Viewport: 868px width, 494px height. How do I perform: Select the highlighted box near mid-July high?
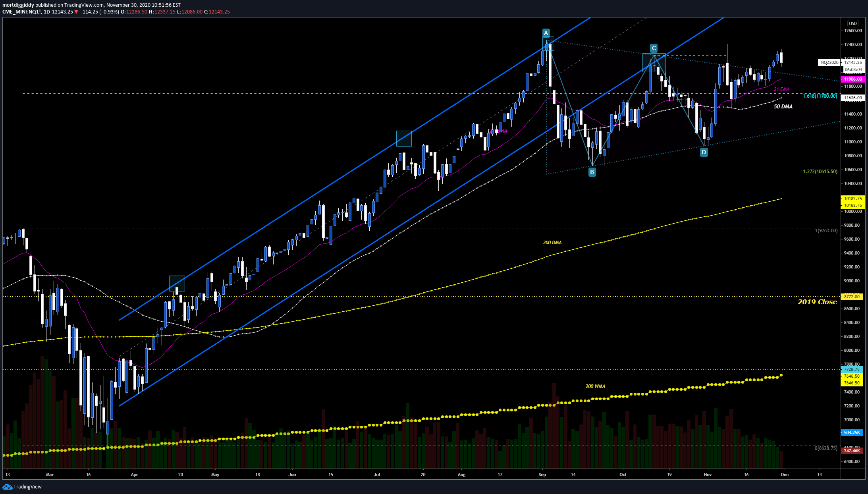tap(404, 139)
